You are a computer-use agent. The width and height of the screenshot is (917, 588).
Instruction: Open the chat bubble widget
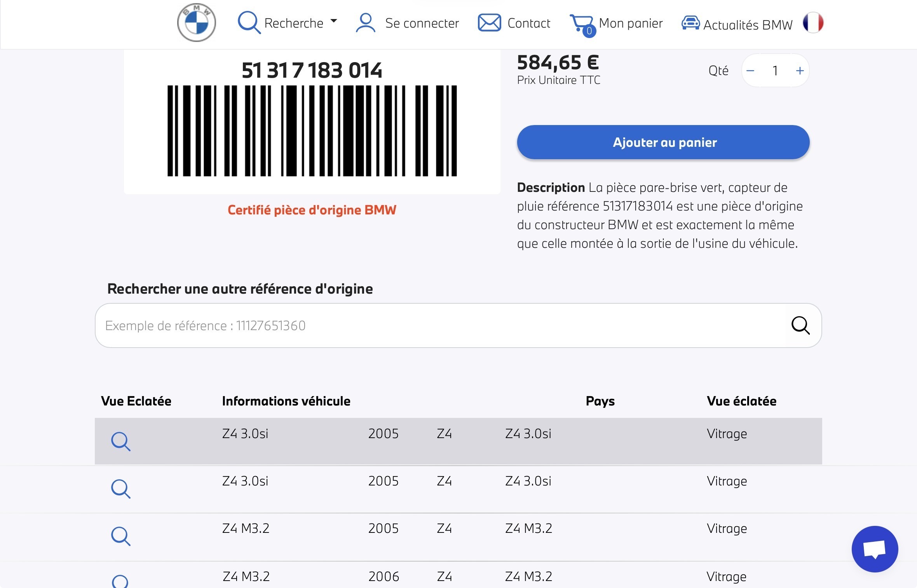tap(875, 549)
